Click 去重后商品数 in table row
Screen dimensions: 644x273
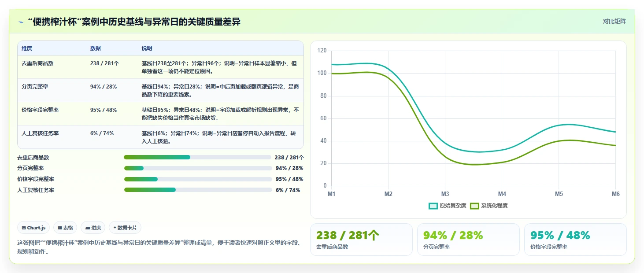tap(37, 63)
